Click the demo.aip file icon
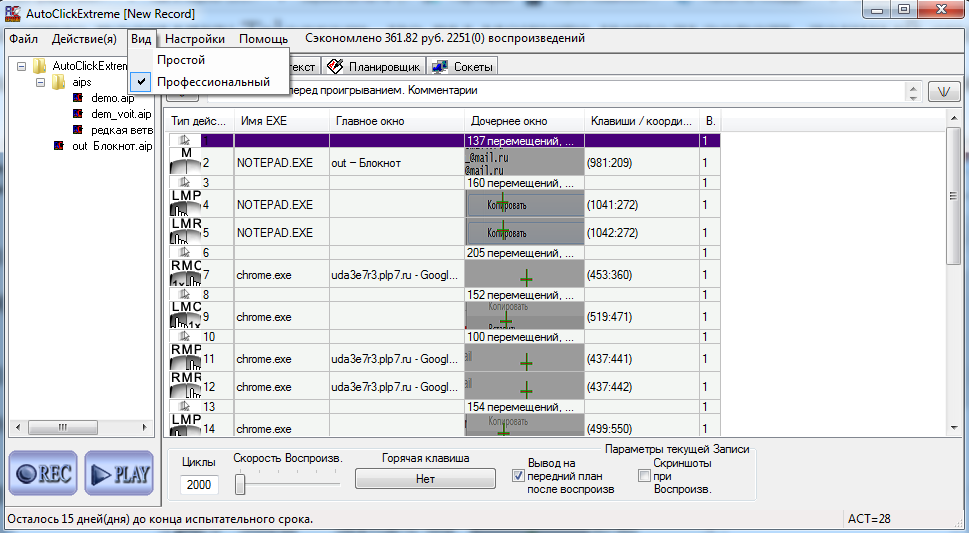 coord(78,98)
